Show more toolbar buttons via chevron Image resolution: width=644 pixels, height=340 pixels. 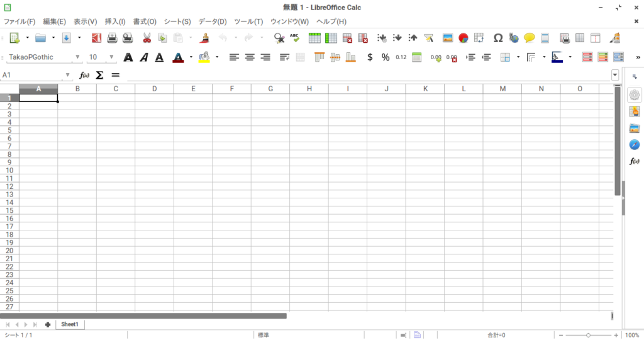coord(638,57)
